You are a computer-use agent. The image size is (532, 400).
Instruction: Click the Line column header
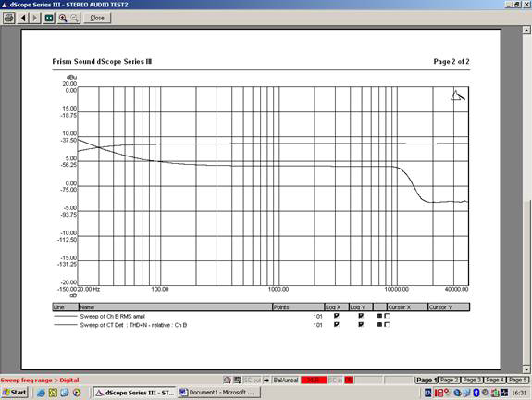[x=66, y=307]
